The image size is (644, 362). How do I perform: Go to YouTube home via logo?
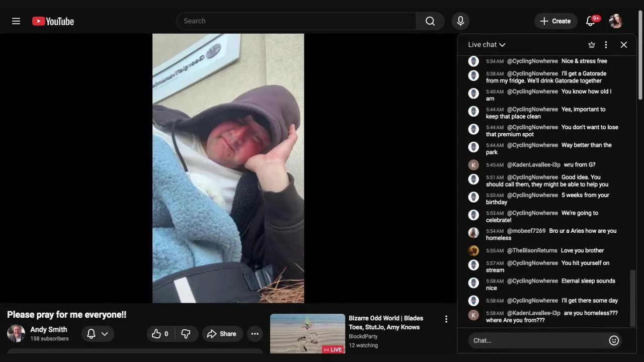pos(53,21)
